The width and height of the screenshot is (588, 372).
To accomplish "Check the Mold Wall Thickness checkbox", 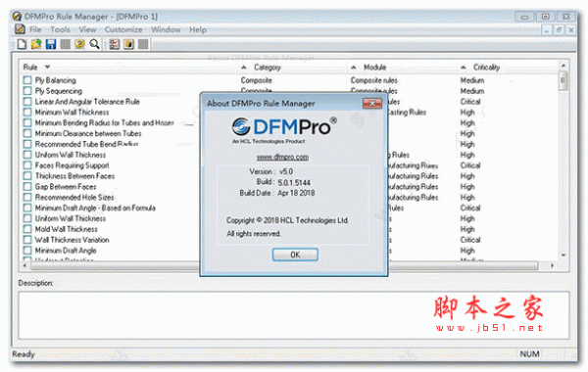I will 27,229.
